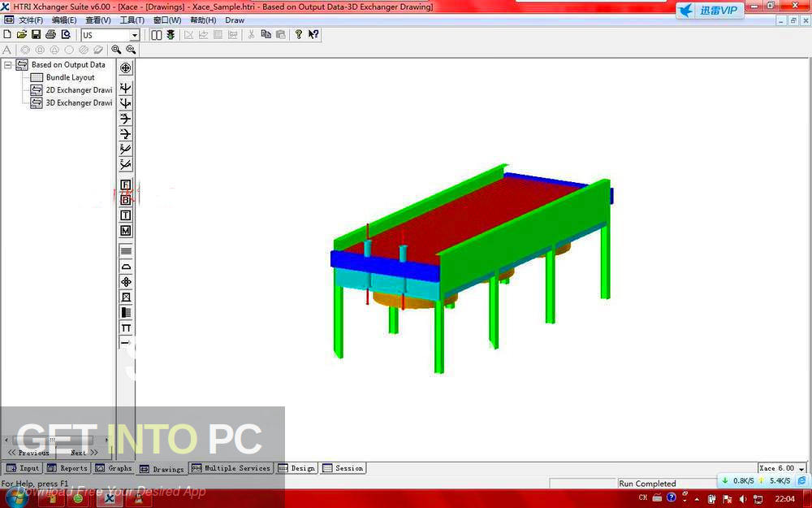This screenshot has height=508, width=812.
Task: Run the case with traffic light icon
Action: tap(171, 35)
